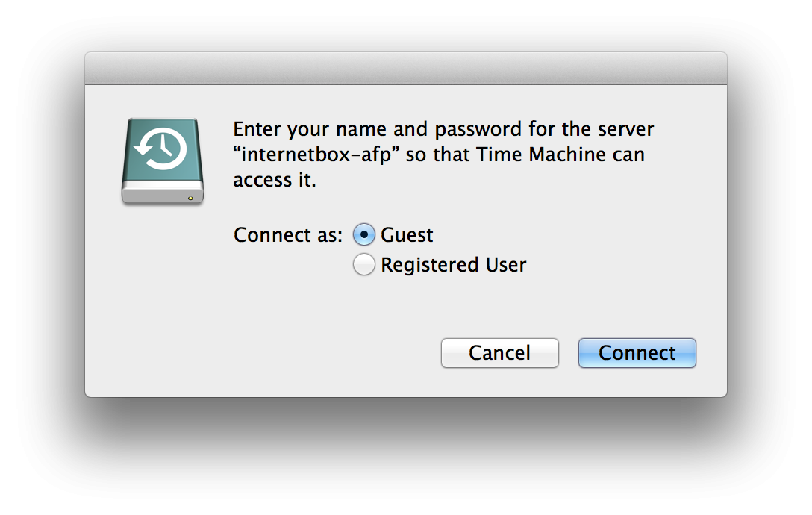Select the Guest radio button
812x515 pixels.
click(363, 235)
